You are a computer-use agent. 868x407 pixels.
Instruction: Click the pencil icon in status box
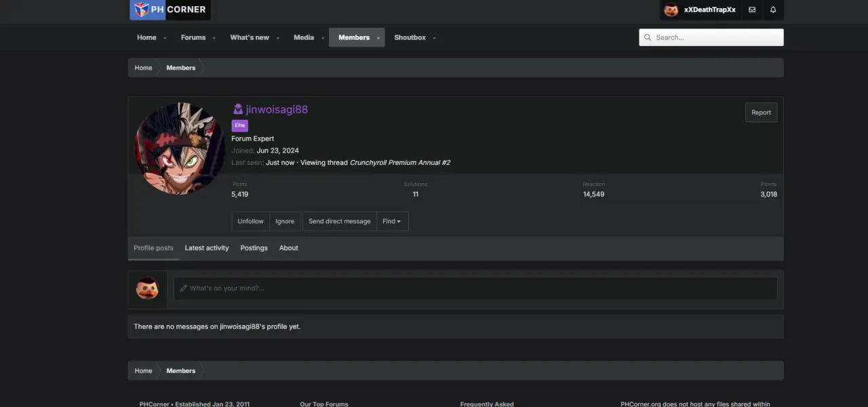(x=183, y=288)
